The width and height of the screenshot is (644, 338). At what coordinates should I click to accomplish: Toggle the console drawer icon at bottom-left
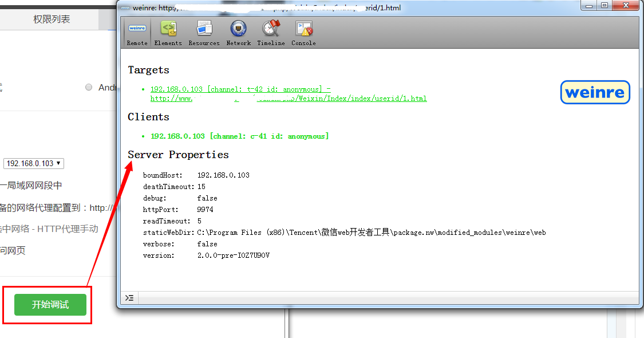(x=129, y=298)
